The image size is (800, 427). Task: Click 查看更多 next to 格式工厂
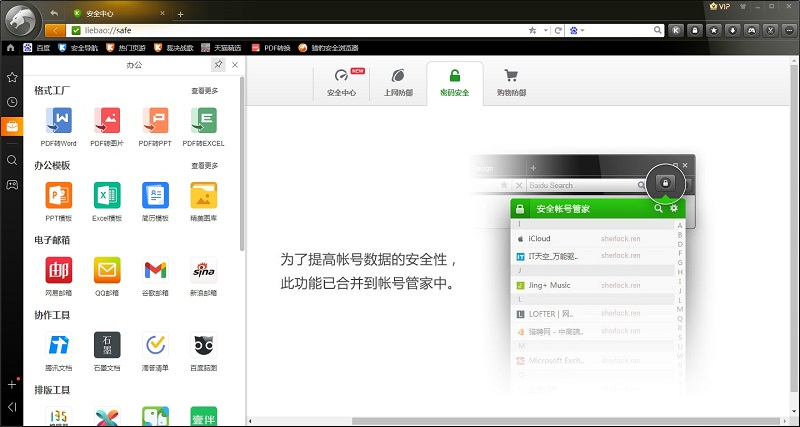coord(205,91)
